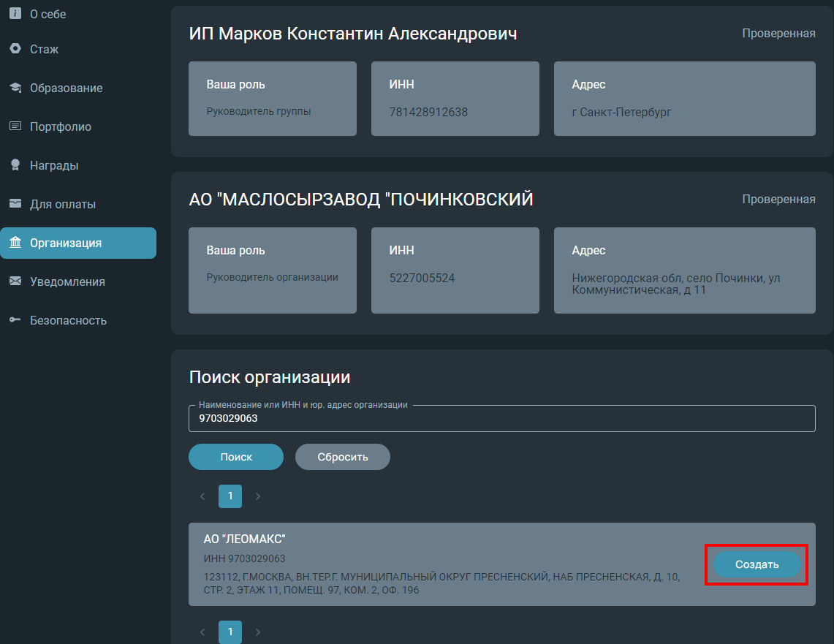Click next page arrow above the results
834x644 pixels.
[258, 496]
